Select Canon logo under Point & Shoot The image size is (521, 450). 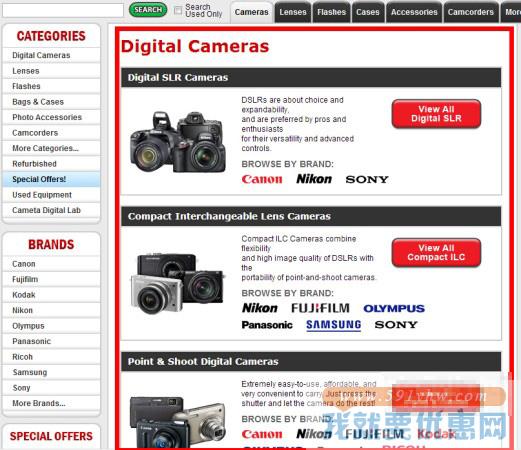point(262,434)
